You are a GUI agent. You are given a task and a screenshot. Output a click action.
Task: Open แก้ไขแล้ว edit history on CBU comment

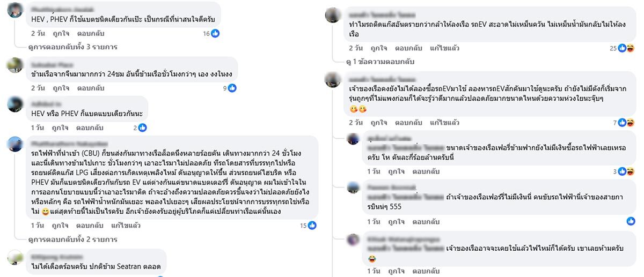click(126, 226)
